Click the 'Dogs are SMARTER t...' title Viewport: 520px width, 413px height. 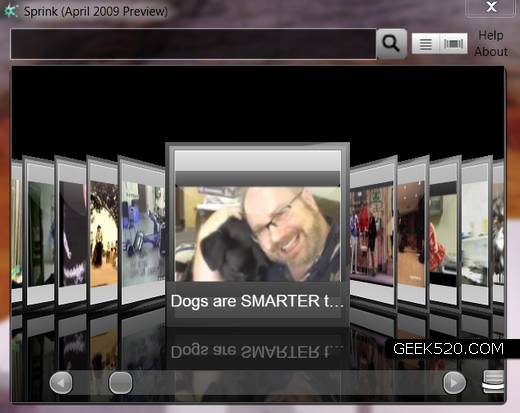coord(257,301)
